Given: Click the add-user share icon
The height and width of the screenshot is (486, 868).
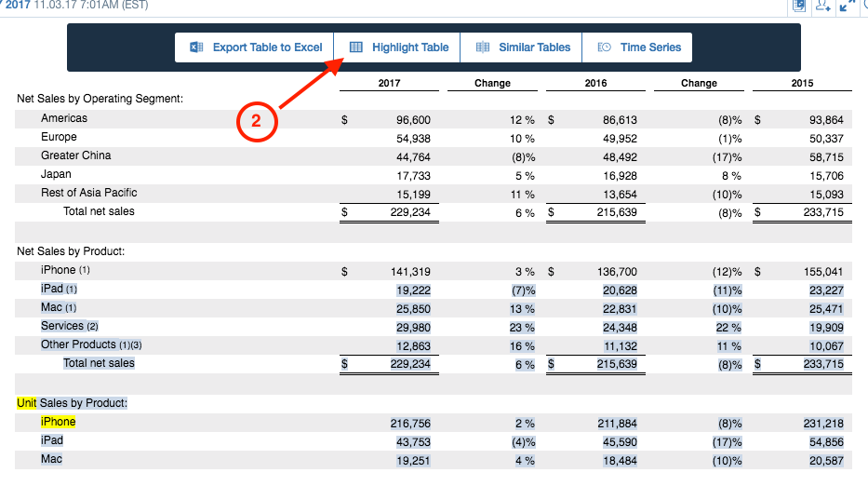Looking at the screenshot, I should [x=822, y=6].
